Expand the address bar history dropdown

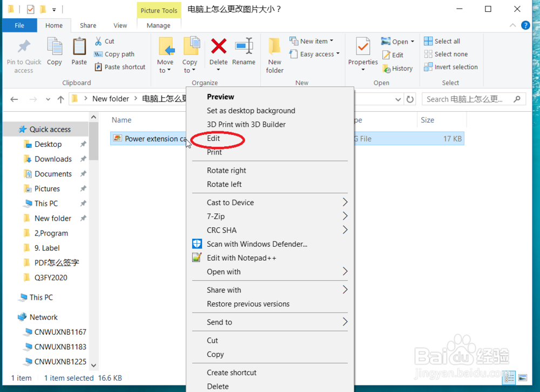click(x=398, y=99)
